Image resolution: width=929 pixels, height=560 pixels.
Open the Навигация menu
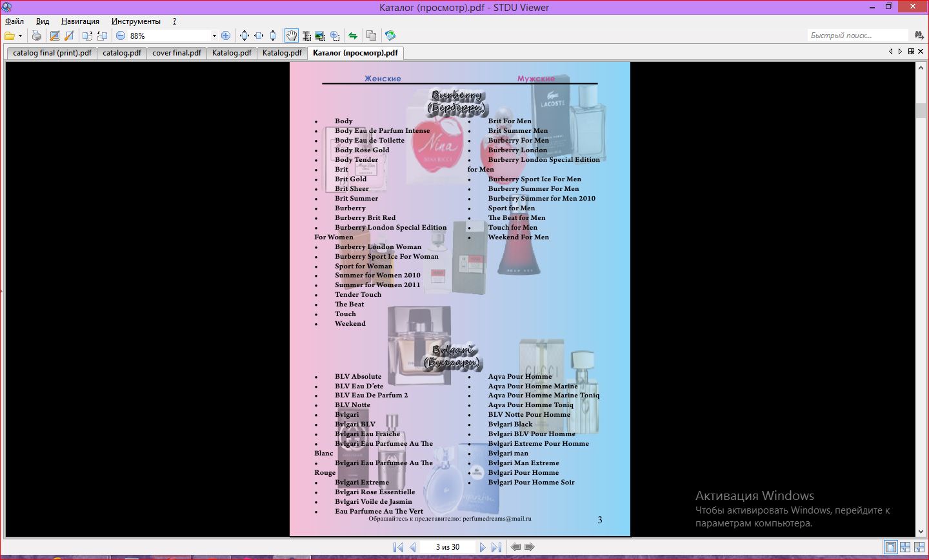click(x=80, y=21)
